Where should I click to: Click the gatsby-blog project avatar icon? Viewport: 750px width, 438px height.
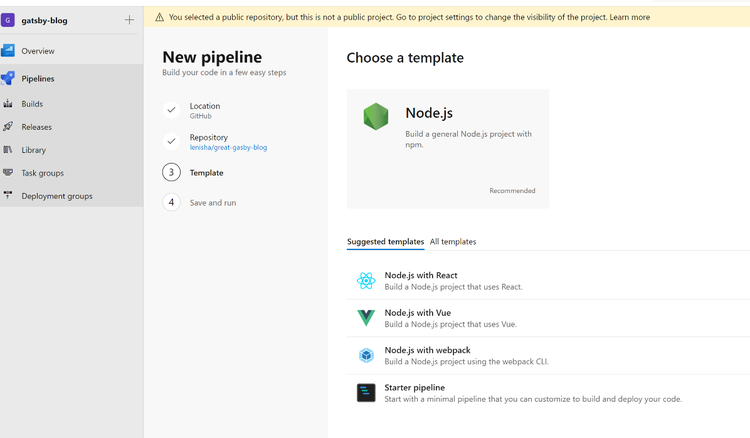[8, 20]
